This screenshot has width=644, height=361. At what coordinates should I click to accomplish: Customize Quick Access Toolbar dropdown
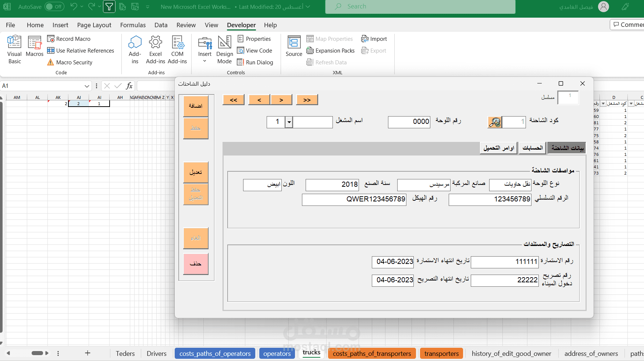[147, 7]
